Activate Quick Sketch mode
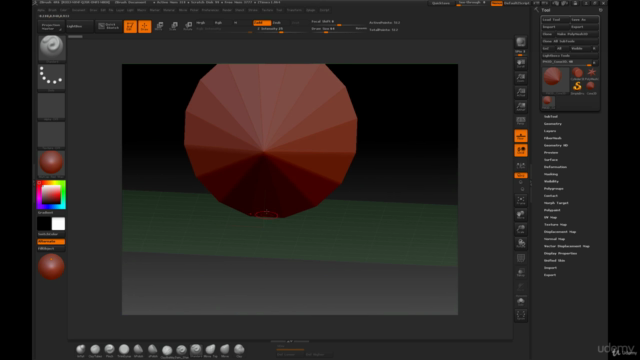Screen dimensions: 640x360 (108, 27)
